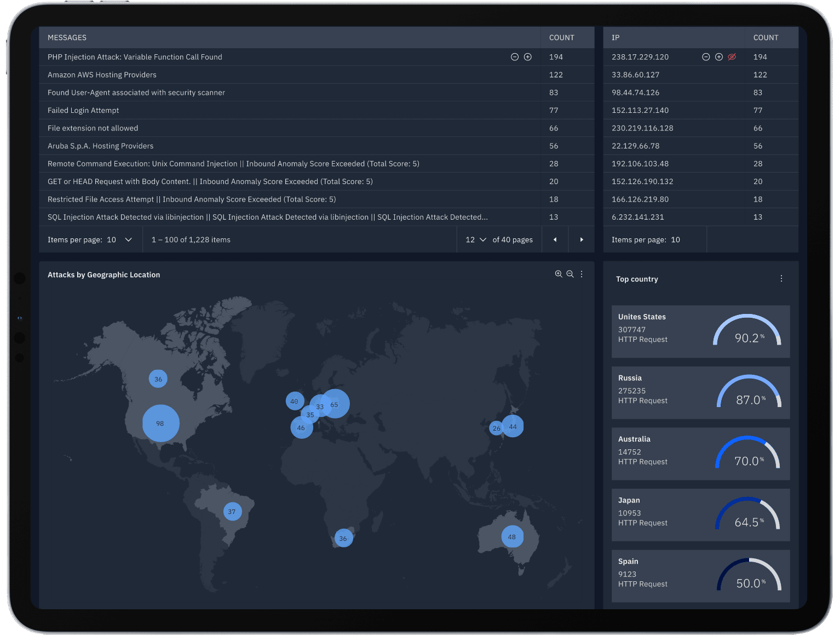Click the minus filter icon beside IP 238.17.229.120
Viewport: 840px width, 635px height.
[706, 57]
